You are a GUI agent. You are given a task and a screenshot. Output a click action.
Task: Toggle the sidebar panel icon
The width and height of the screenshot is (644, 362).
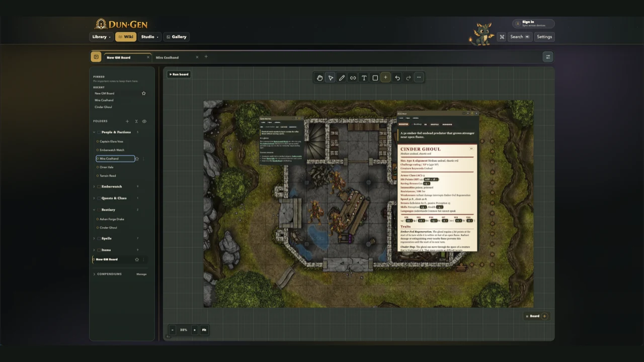tap(96, 57)
